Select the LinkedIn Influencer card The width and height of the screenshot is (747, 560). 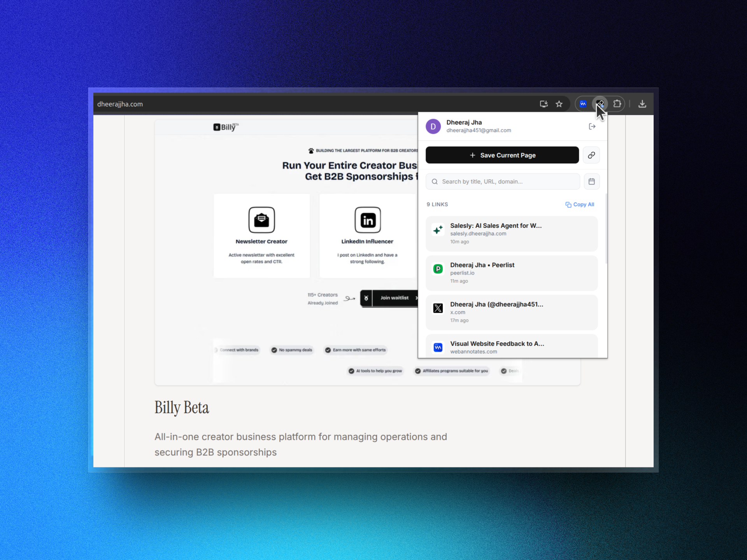[368, 236]
